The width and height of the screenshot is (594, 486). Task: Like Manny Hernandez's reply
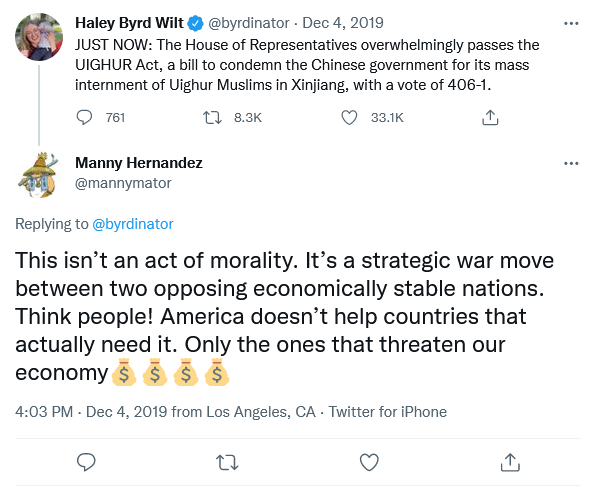369,462
